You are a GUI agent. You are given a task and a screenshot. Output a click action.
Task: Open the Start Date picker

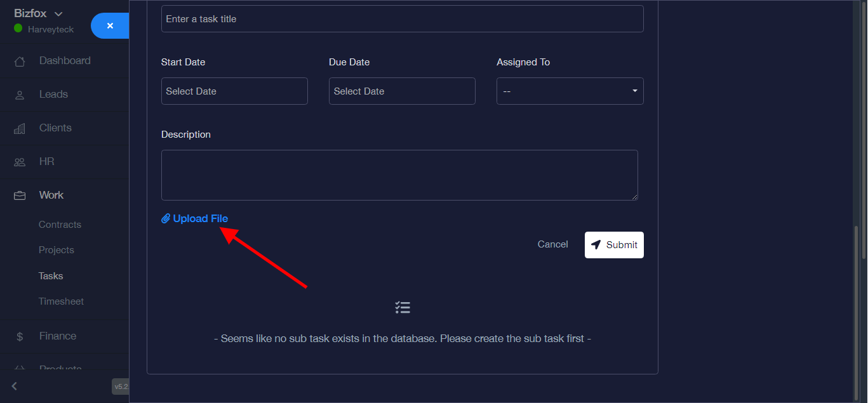point(234,91)
